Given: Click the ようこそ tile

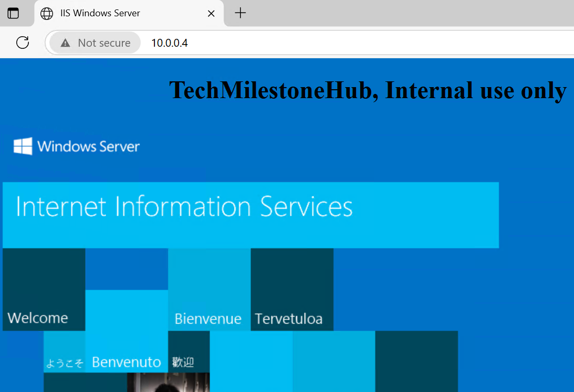Looking at the screenshot, I should tap(65, 352).
